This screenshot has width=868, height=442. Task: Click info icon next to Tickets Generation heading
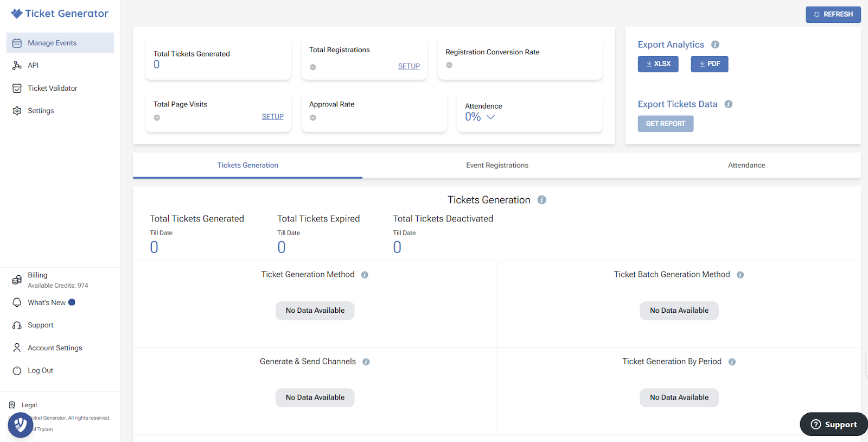click(542, 200)
